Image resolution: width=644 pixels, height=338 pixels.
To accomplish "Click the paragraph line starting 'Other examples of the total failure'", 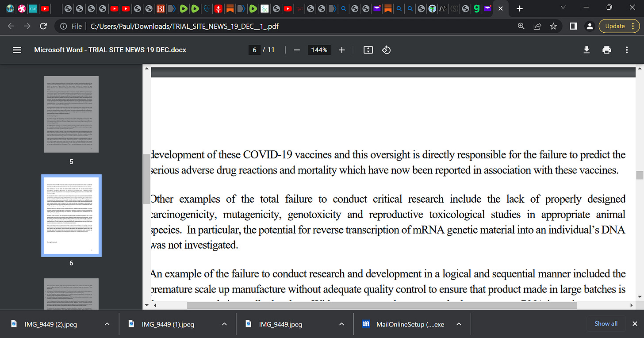I will (388, 199).
